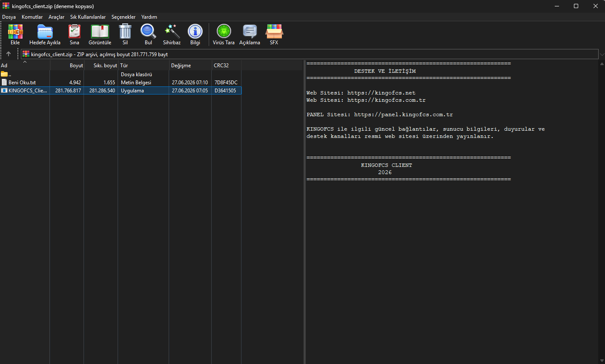605x364 pixels.
Task: Click the parent folder '..' icon
Action: [4, 74]
